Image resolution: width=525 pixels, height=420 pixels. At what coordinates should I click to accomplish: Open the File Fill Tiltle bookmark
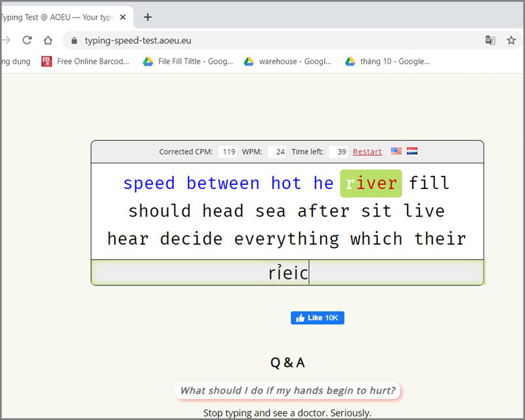pos(188,61)
